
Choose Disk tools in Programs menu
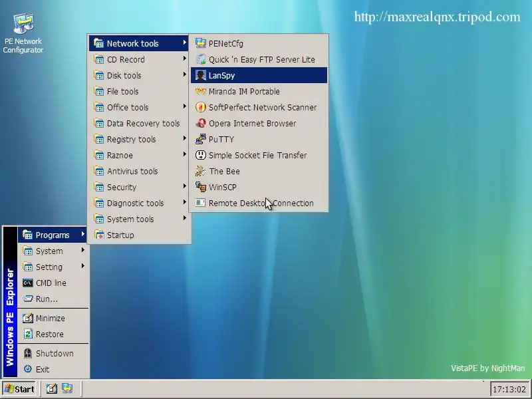pos(139,75)
